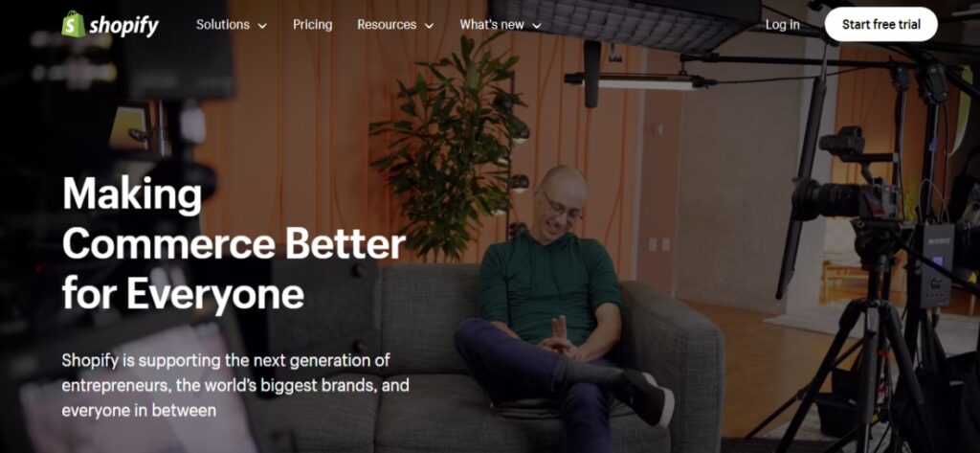Expand the chevron beside Resources
The image size is (980, 453).
point(429,26)
